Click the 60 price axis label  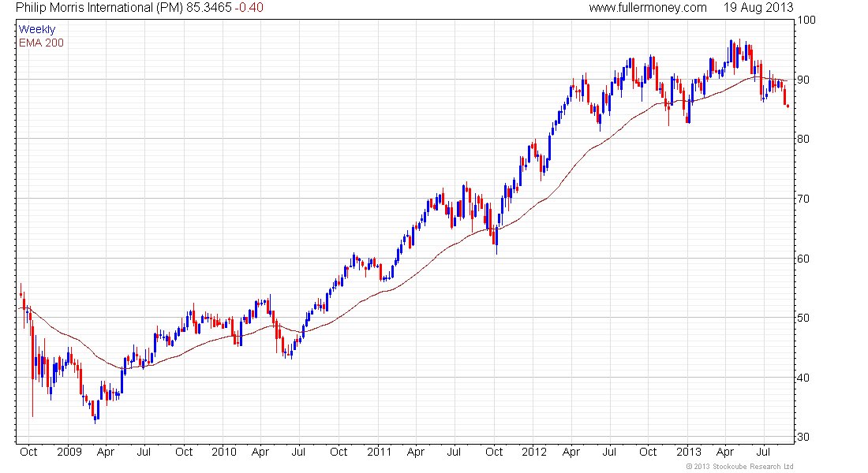coord(803,259)
